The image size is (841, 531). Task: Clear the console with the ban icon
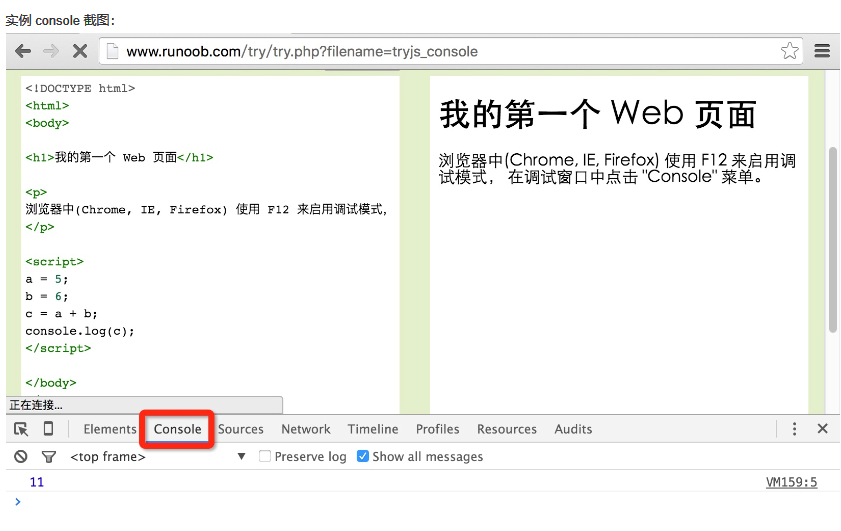tap(20, 456)
